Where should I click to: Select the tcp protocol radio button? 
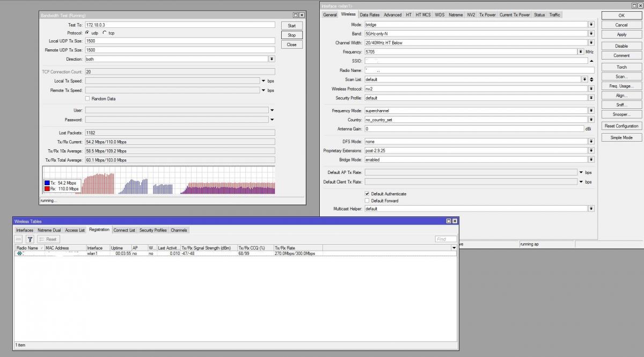pos(105,33)
